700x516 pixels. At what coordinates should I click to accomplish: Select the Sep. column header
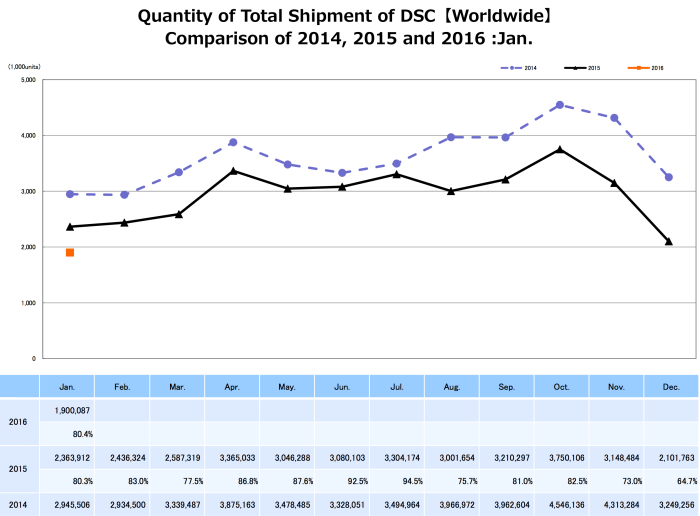tap(506, 387)
